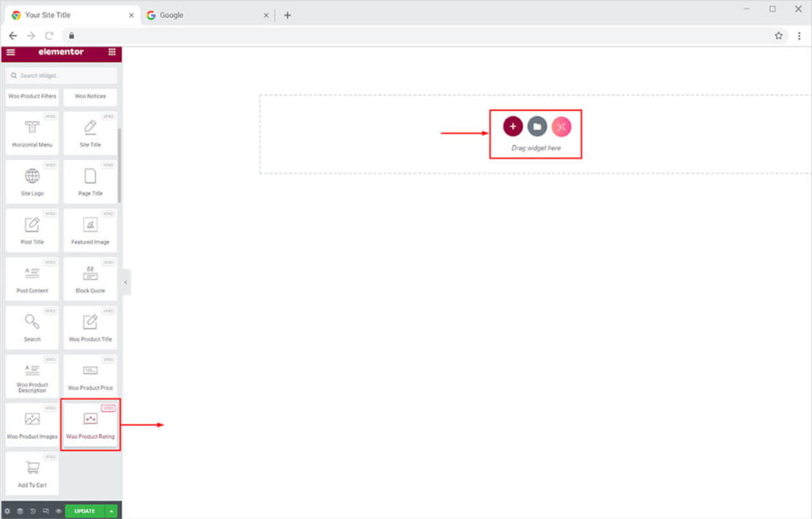Image resolution: width=812 pixels, height=519 pixels.
Task: Click the green Update button
Action: click(x=84, y=511)
